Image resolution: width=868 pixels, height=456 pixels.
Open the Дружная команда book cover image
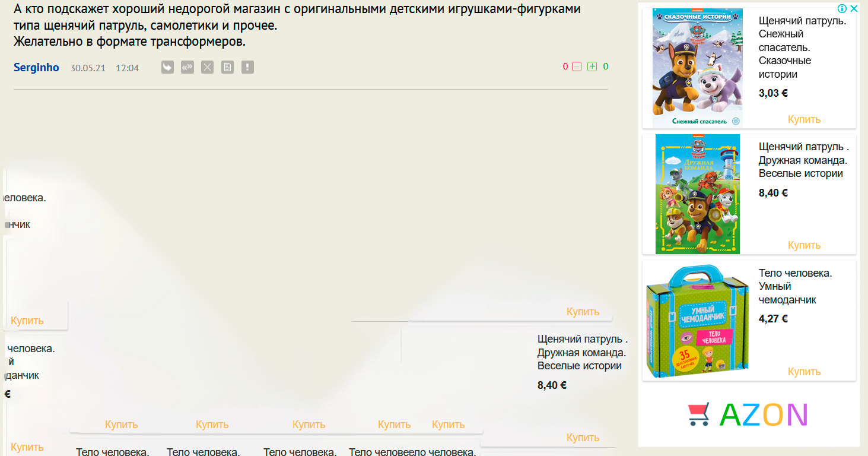coord(697,194)
